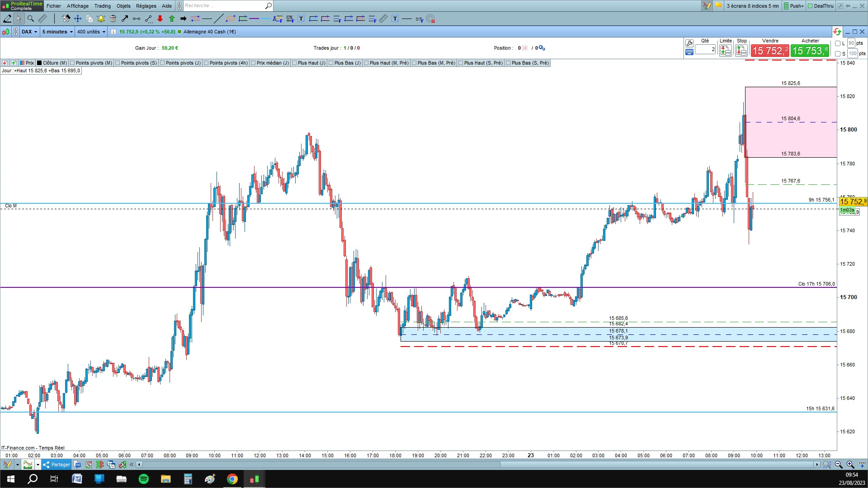Click the Recherche search field

224,6
